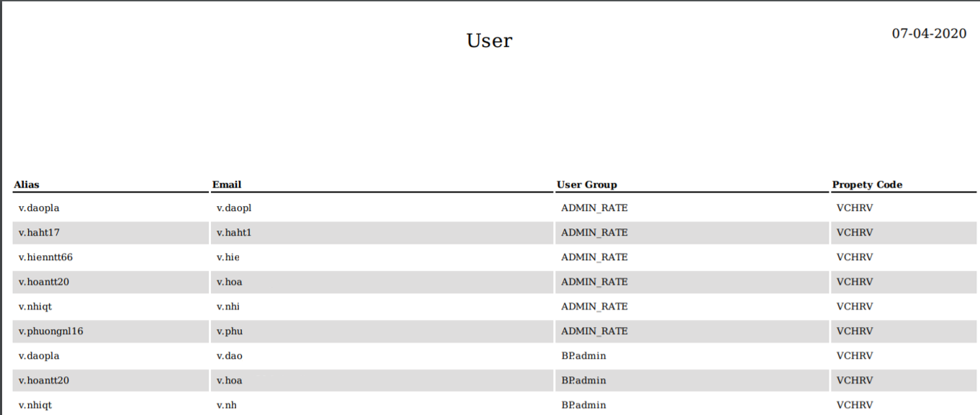
Task: Click the v.hie email cell
Action: tap(228, 257)
